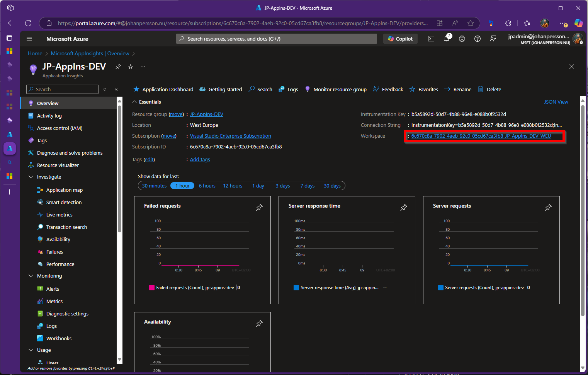Click Add tags link
This screenshot has height=375, width=588.
coord(200,160)
